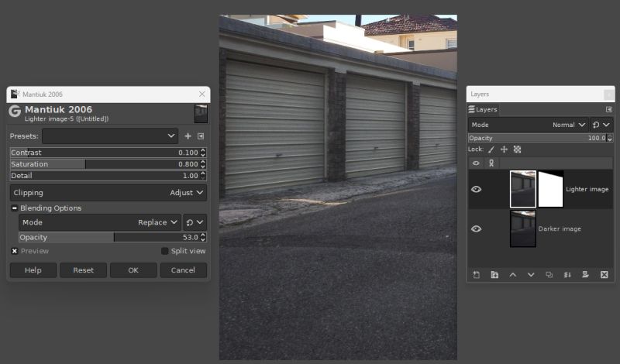Screen dimensions: 620x364
Task: Duplicate the selected layer
Action: coord(549,275)
